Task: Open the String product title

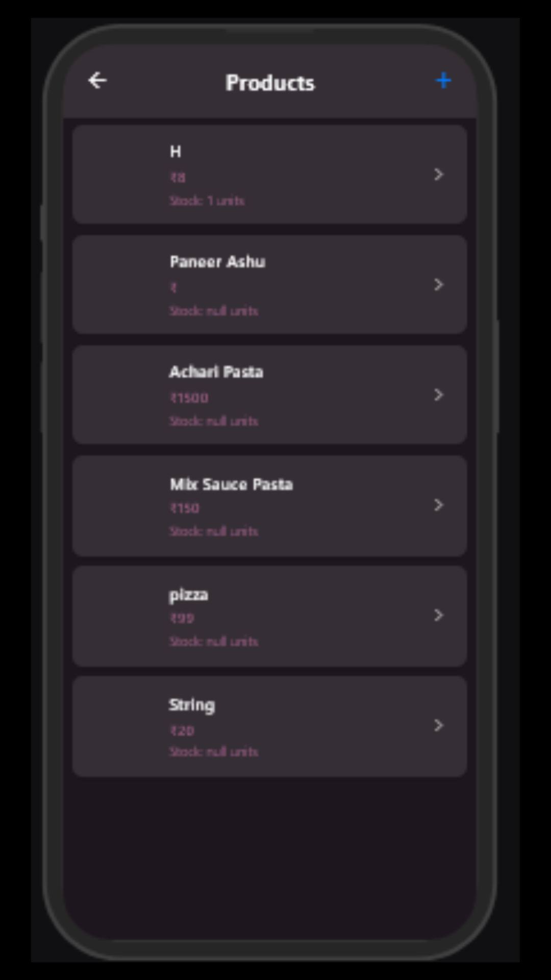Action: pyautogui.click(x=192, y=705)
